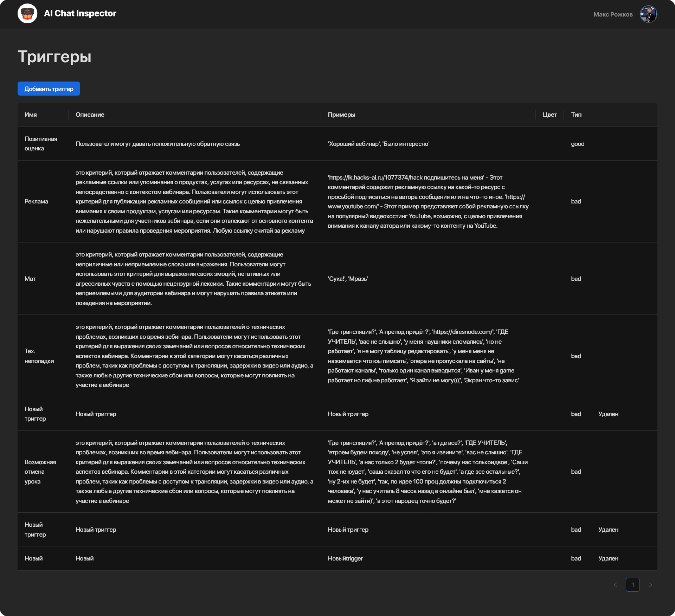Click the AI Chat Inspector dog logo
This screenshot has width=675, height=616.
tap(27, 14)
